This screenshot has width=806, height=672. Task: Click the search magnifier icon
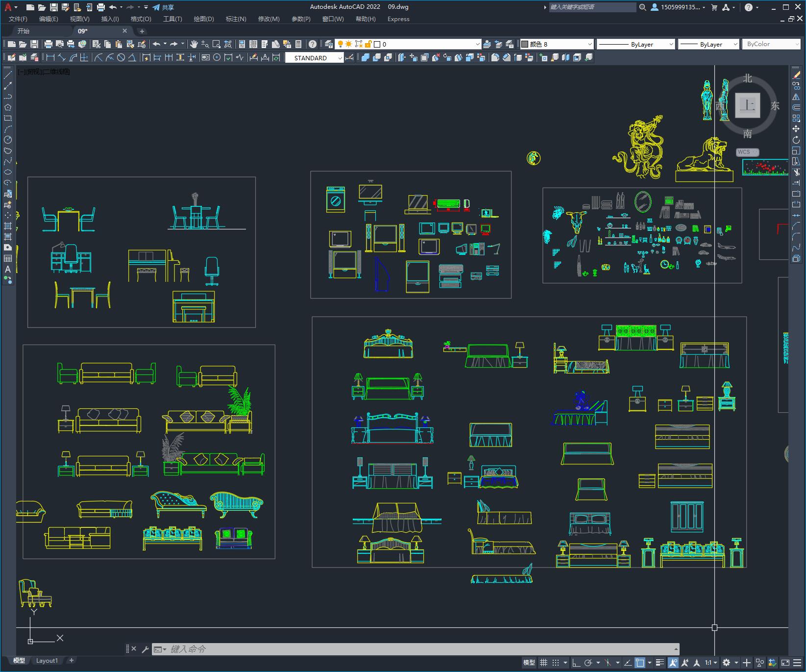[643, 7]
